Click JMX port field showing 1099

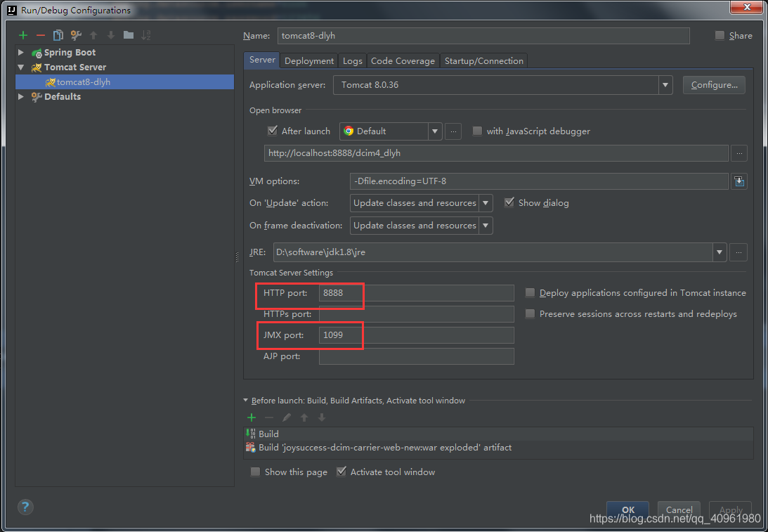coord(417,335)
